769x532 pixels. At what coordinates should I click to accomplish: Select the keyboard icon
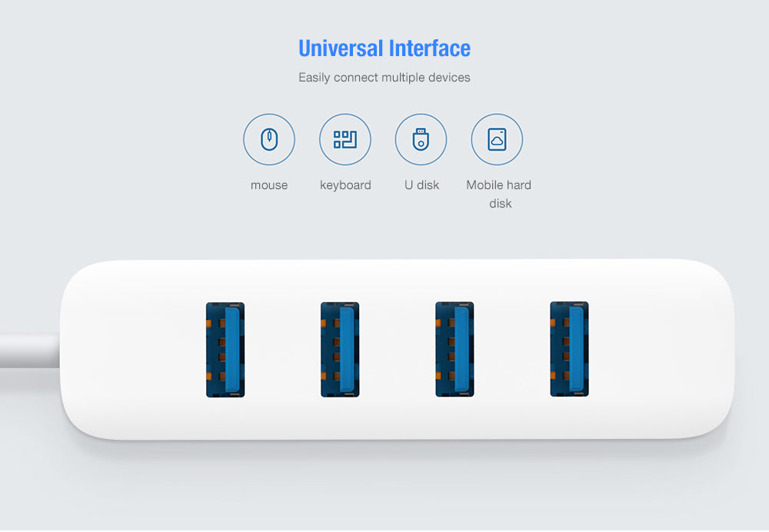tap(345, 140)
